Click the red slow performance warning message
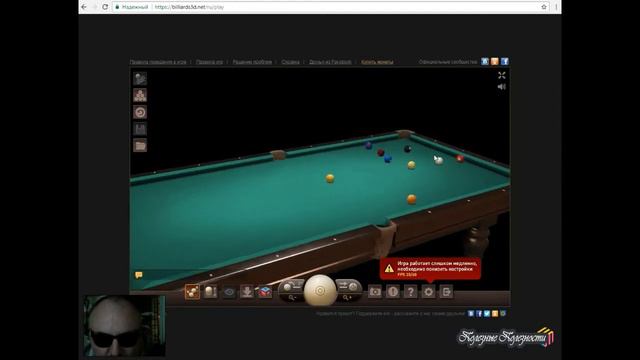This screenshot has height=360, width=640. pos(430,269)
